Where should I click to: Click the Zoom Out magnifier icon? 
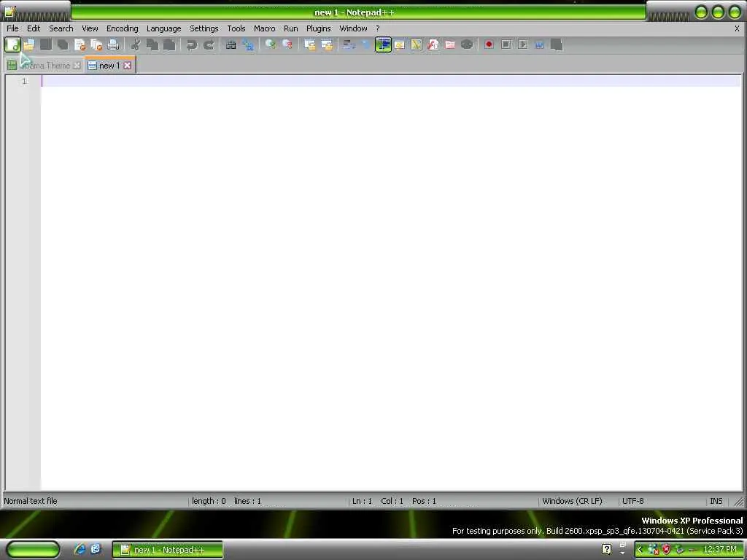(x=287, y=44)
